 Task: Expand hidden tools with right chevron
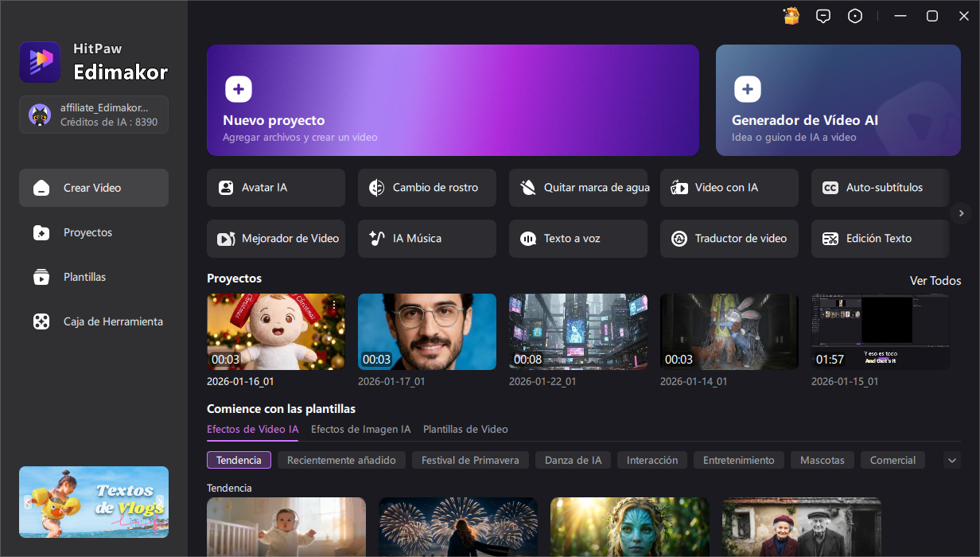(x=962, y=213)
